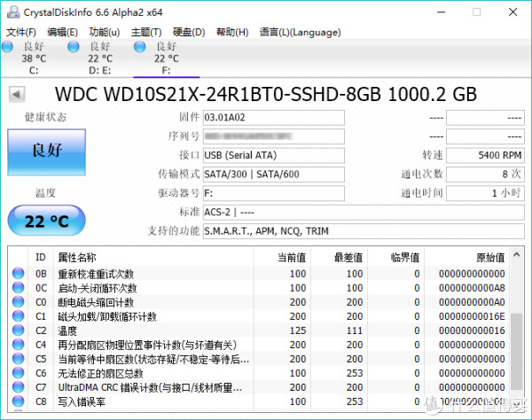Open the 主题(T) menu
Screen dimensions: 532x420
tap(146, 32)
